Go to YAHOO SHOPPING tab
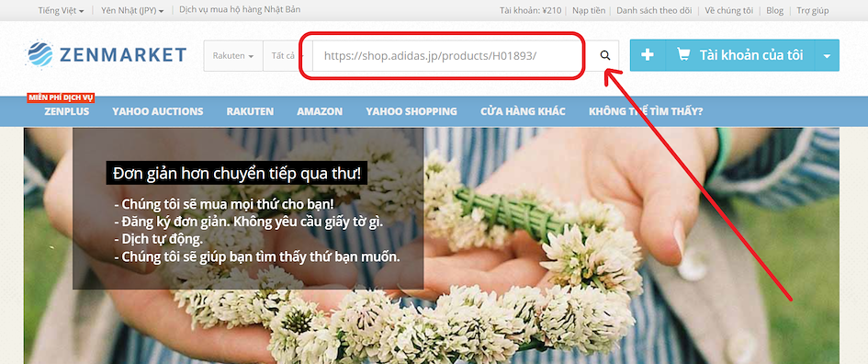 point(411,111)
